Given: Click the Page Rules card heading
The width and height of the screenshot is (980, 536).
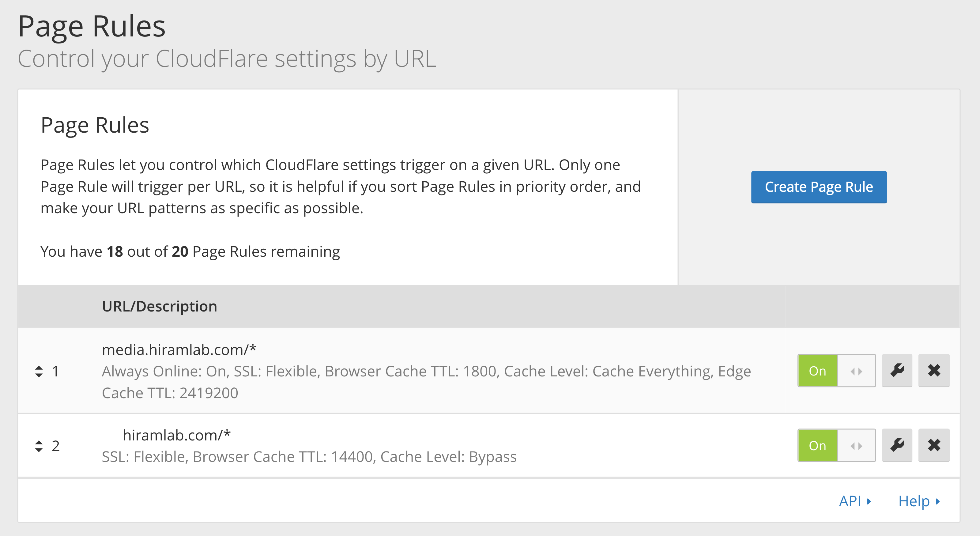Looking at the screenshot, I should tap(95, 126).
